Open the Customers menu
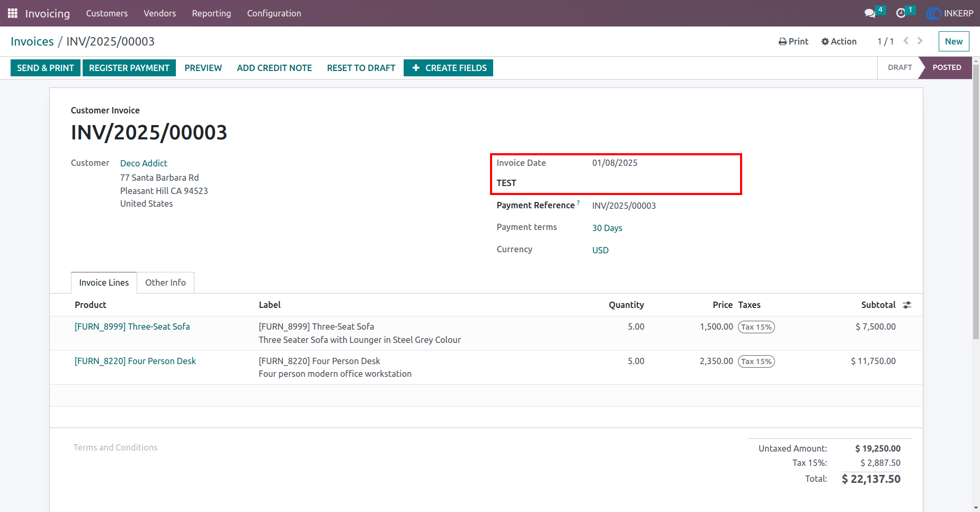 107,13
